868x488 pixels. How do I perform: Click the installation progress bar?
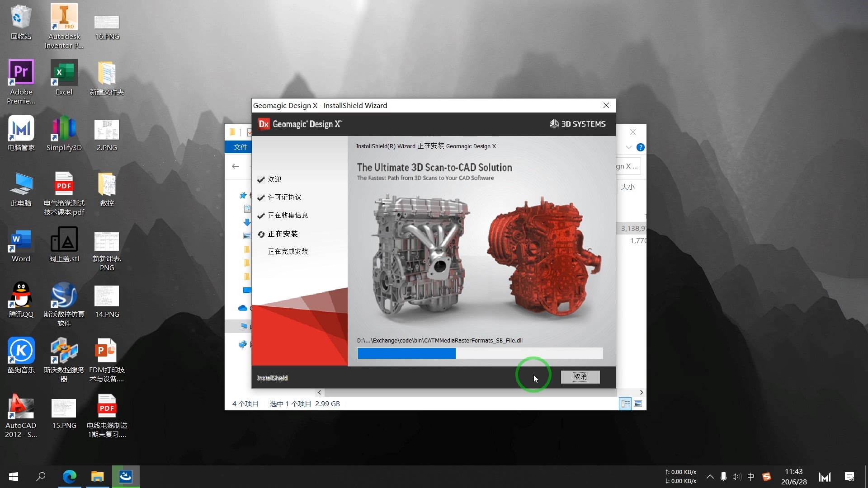click(480, 353)
